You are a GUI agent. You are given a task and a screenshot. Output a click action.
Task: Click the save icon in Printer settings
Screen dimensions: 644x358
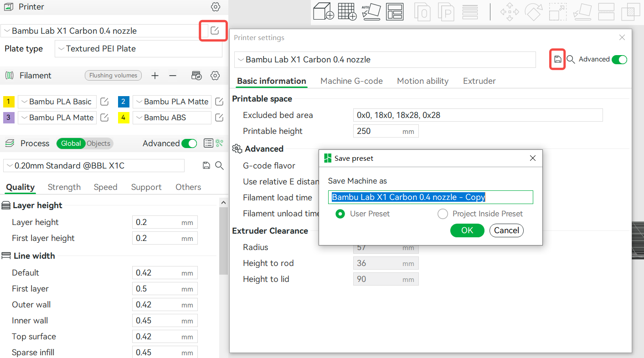(557, 59)
